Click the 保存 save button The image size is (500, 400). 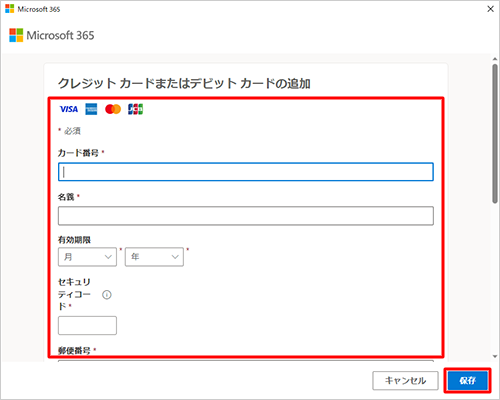[468, 380]
